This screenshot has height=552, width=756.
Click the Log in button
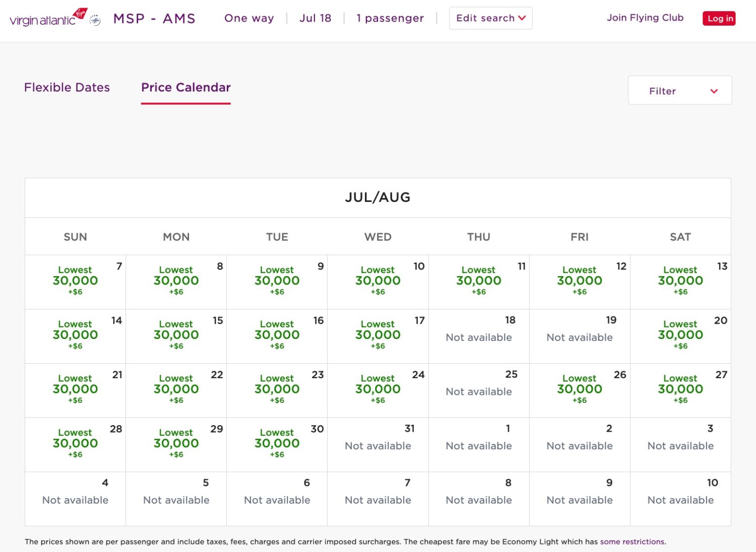pyautogui.click(x=719, y=18)
